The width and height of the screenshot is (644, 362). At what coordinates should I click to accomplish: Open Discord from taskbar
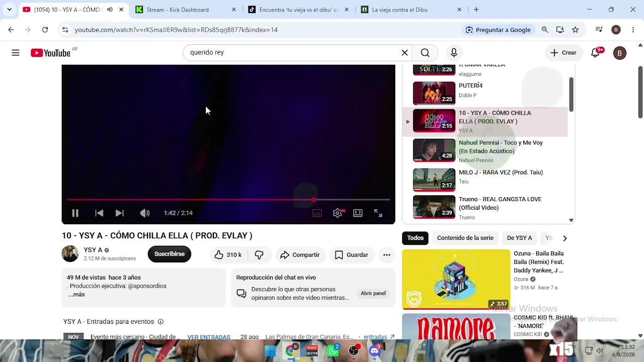tap(375, 351)
